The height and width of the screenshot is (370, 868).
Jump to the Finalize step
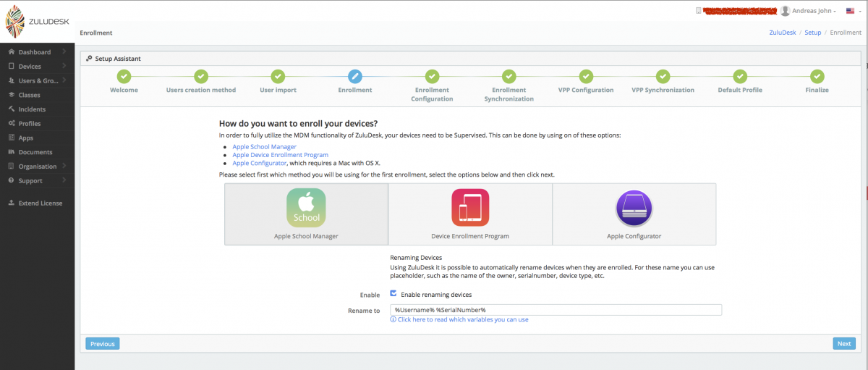(817, 76)
